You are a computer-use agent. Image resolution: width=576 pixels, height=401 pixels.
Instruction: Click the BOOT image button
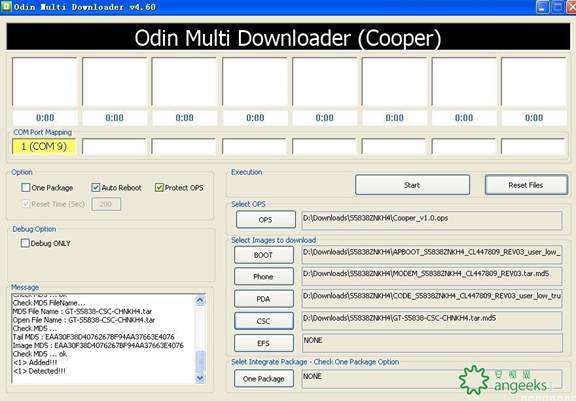[264, 255]
